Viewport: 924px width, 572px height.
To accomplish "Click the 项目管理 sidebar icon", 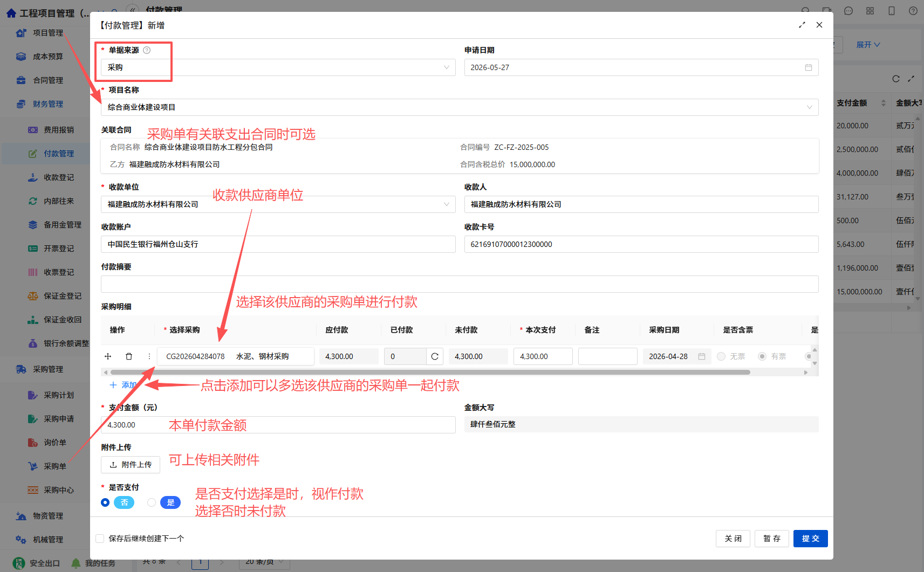I will point(21,33).
